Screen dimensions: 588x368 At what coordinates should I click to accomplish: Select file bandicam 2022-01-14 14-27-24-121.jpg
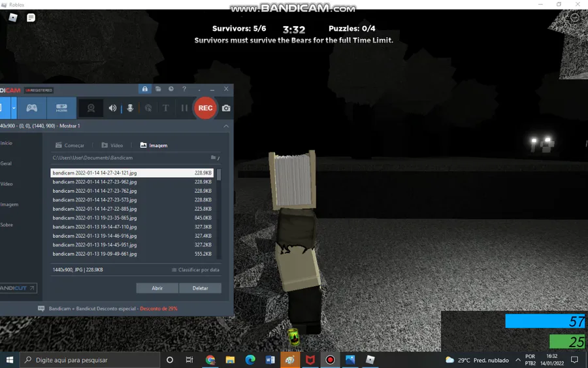tap(132, 173)
